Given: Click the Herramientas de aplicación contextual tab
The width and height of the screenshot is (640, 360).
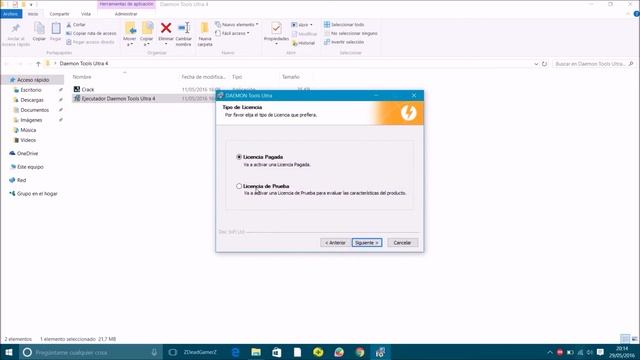Looking at the screenshot, I should 127,4.
